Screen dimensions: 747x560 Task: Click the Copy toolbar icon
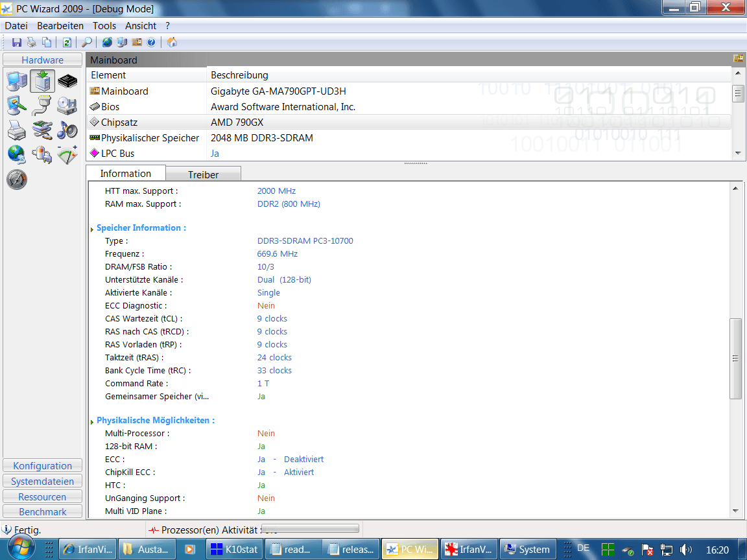click(47, 42)
